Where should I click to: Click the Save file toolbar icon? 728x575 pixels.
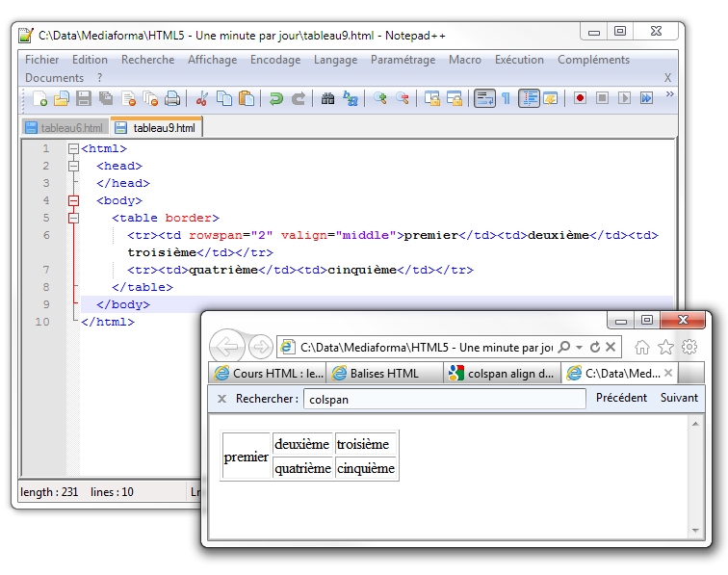(84, 98)
